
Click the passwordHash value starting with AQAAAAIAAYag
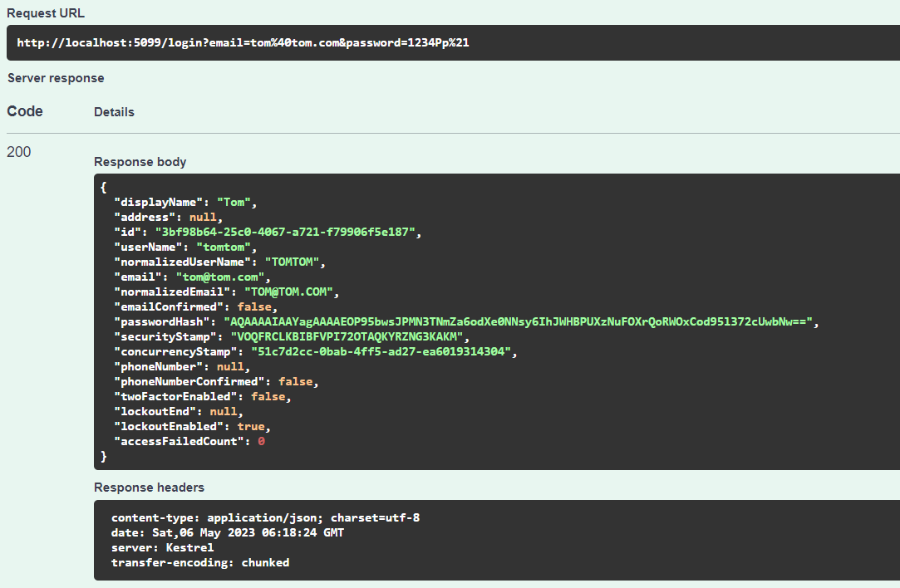coord(519,321)
